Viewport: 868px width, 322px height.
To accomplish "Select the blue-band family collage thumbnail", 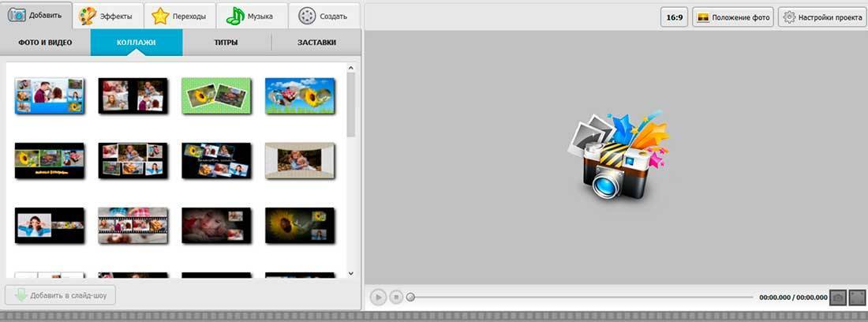I will (x=49, y=95).
